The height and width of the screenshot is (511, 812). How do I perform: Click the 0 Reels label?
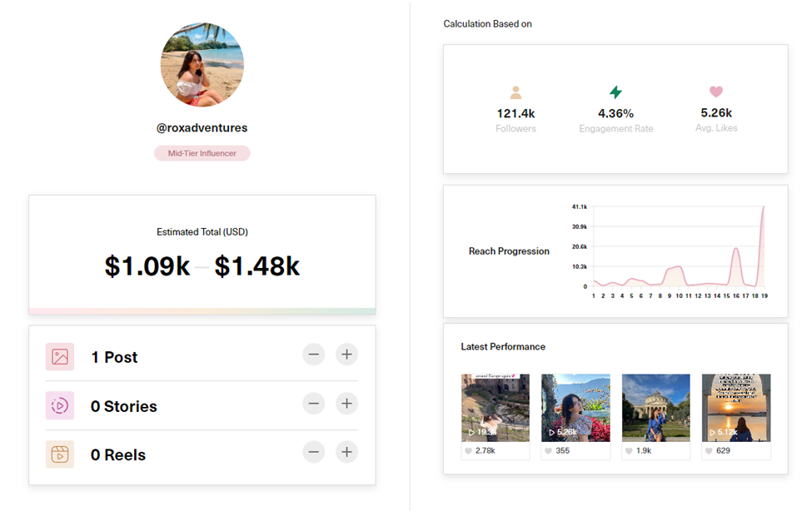coord(118,455)
